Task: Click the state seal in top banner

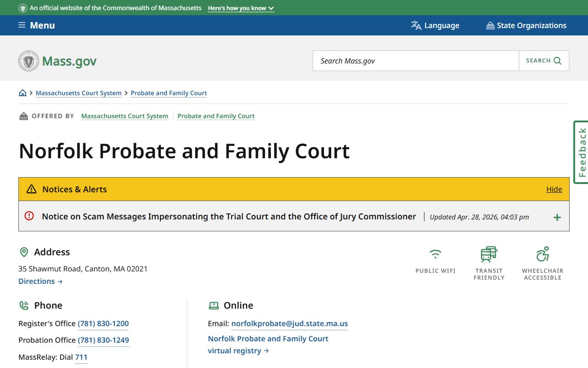Action: (23, 8)
